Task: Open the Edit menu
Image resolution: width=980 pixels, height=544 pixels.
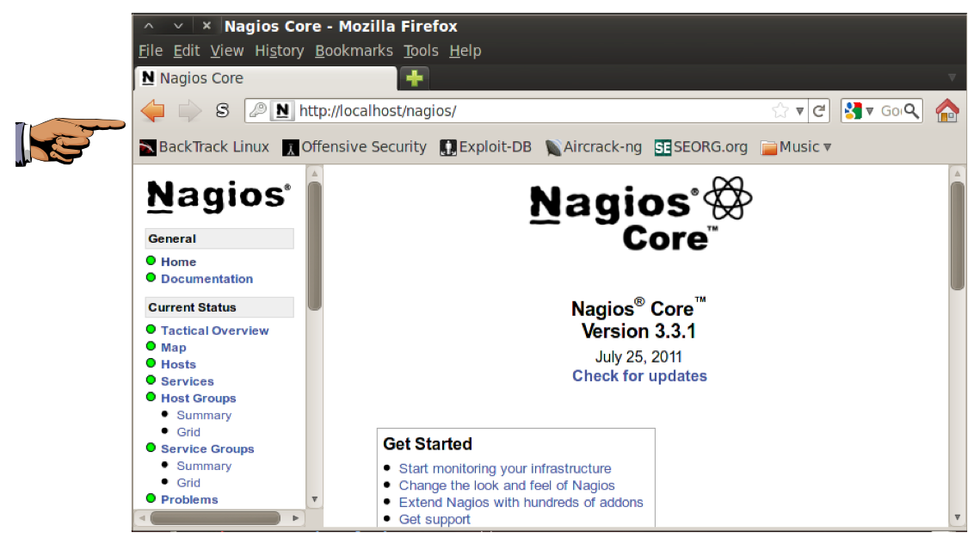Action: (x=186, y=51)
